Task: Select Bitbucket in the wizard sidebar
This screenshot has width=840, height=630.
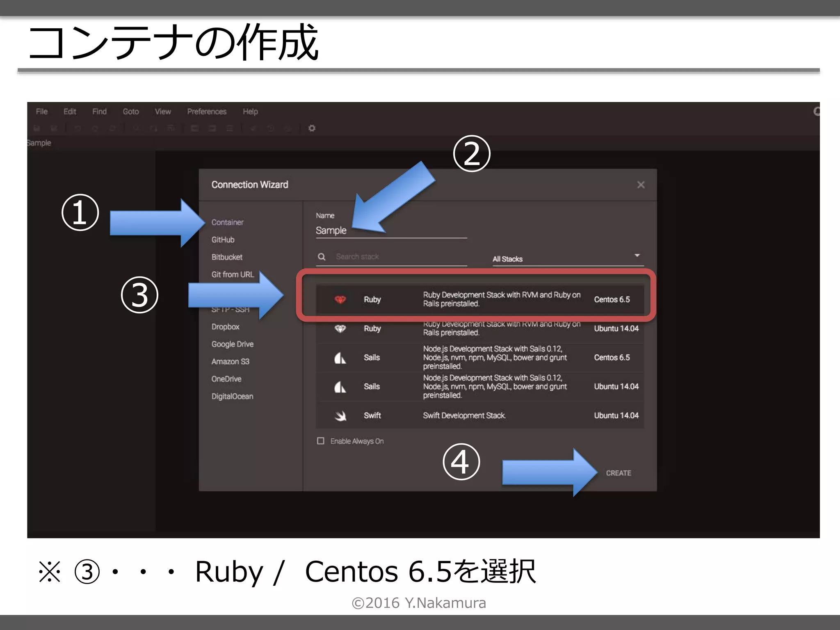Action: pos(227,257)
